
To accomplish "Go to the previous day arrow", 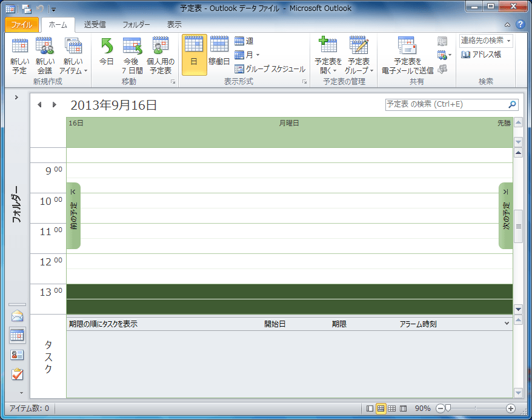I will [x=40, y=104].
